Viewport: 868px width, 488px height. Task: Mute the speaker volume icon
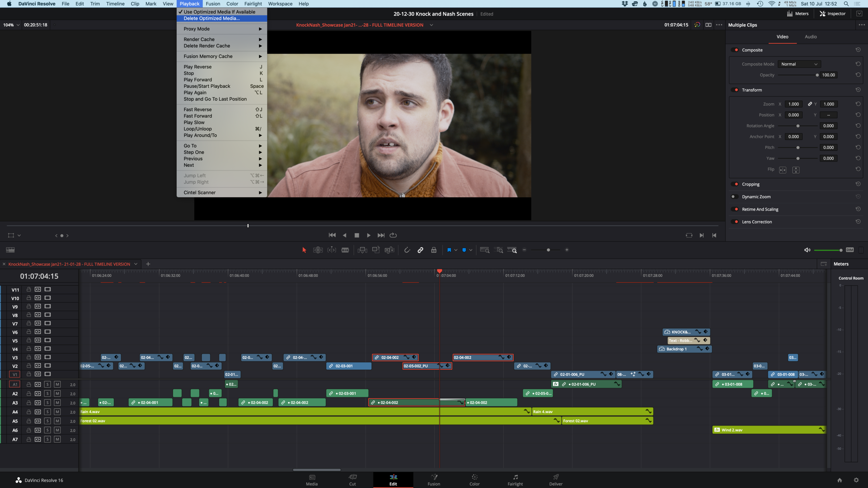coord(807,250)
